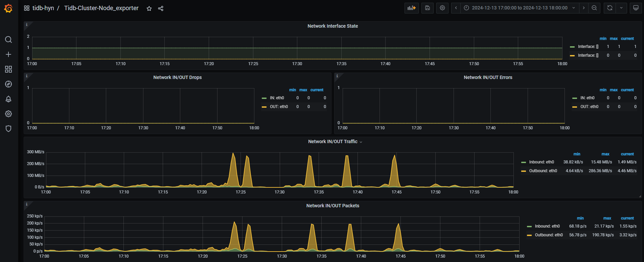This screenshot has height=262, width=644.
Task: Click the Grafana logo home icon
Action: (8, 8)
